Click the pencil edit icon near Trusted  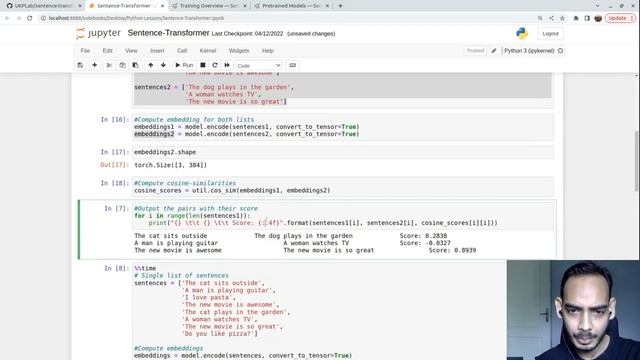494,51
